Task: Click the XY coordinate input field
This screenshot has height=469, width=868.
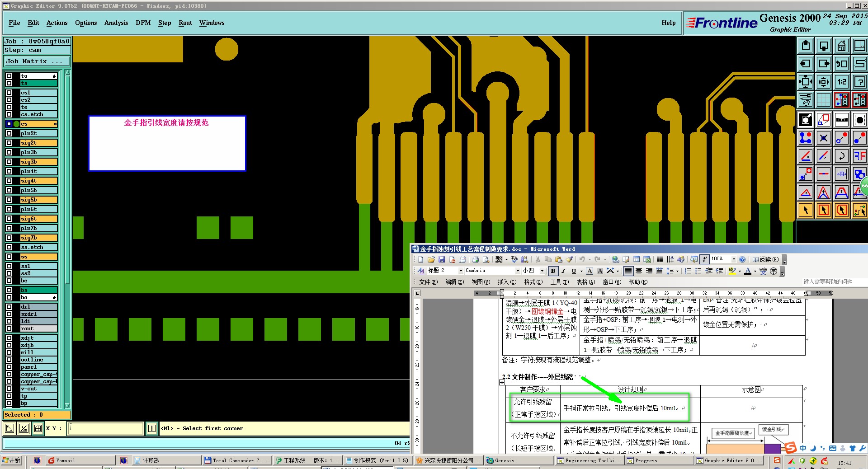Action: [x=106, y=428]
